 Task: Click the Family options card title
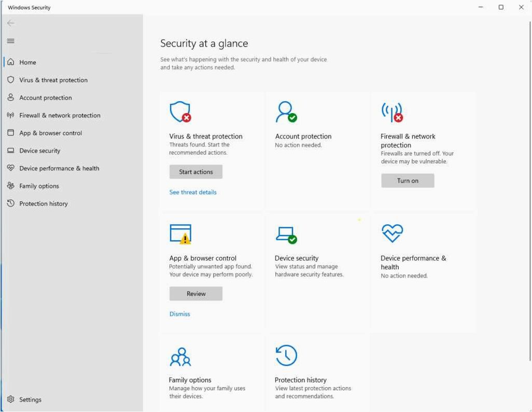[x=190, y=380]
